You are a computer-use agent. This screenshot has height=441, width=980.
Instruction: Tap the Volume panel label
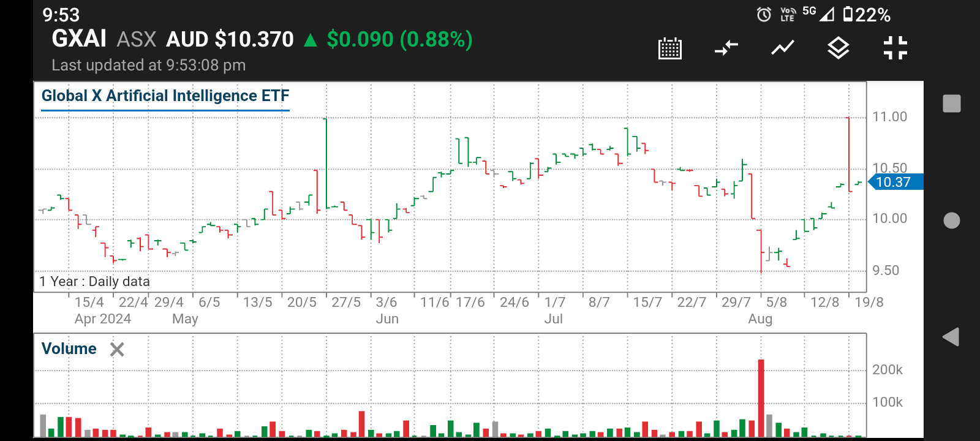(69, 349)
